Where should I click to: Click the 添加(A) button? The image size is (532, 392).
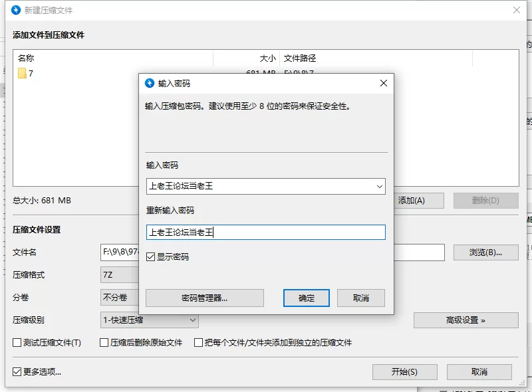419,201
